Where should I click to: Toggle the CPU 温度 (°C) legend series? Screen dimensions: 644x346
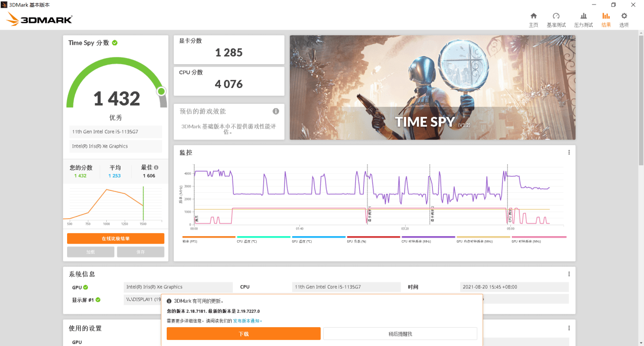tap(264, 239)
